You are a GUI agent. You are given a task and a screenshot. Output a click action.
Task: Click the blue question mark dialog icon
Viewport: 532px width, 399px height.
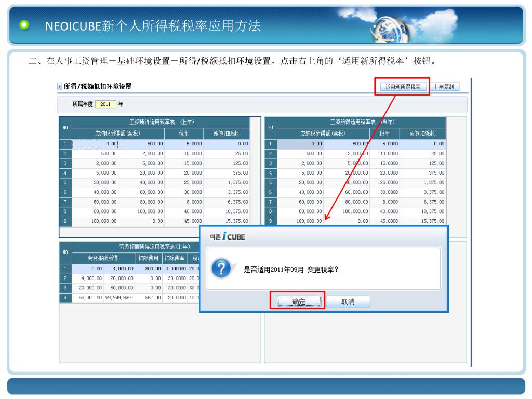point(221,269)
